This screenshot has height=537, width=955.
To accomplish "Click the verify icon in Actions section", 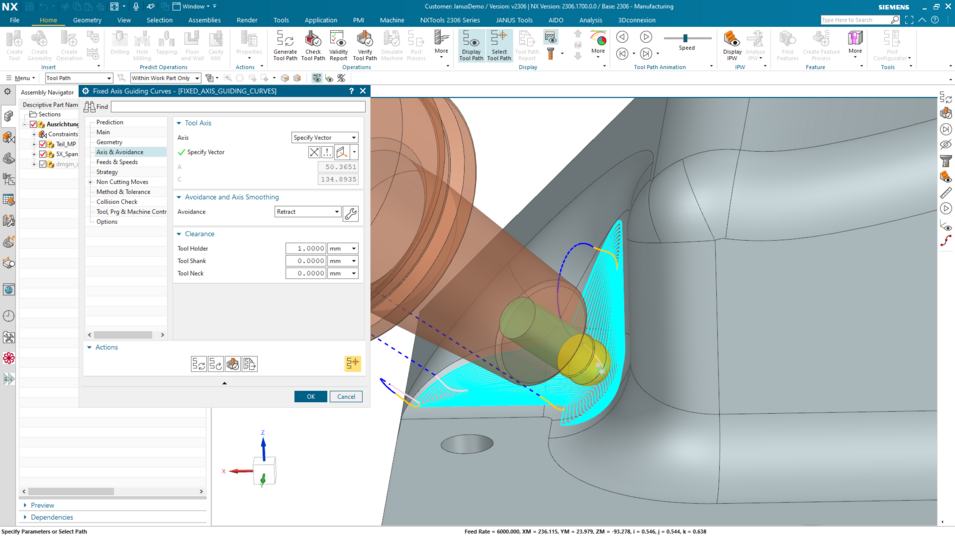I will coord(233,364).
